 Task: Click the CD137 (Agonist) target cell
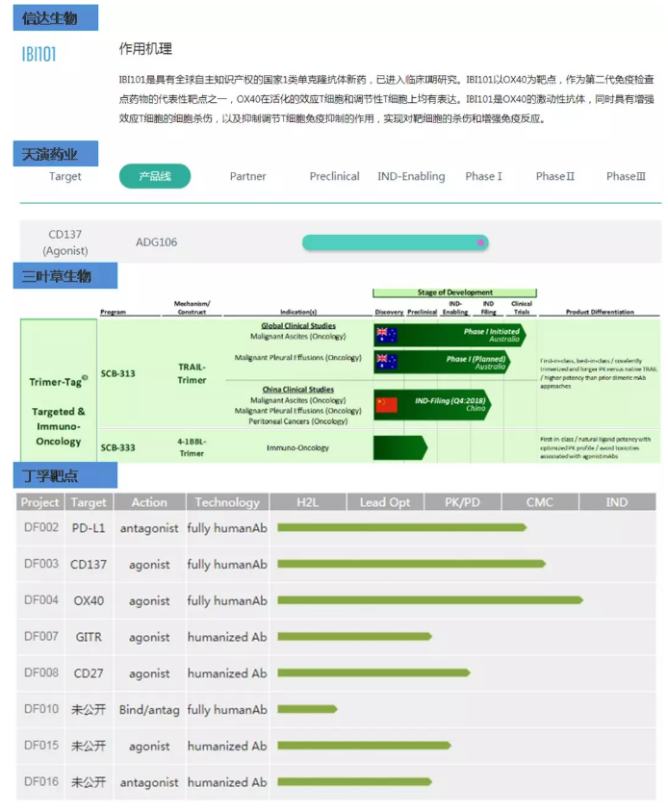pos(65,242)
